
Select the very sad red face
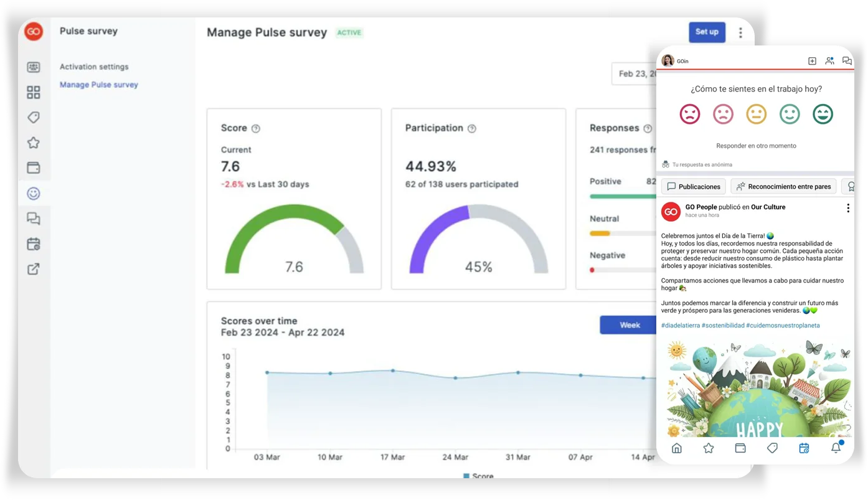tap(690, 114)
